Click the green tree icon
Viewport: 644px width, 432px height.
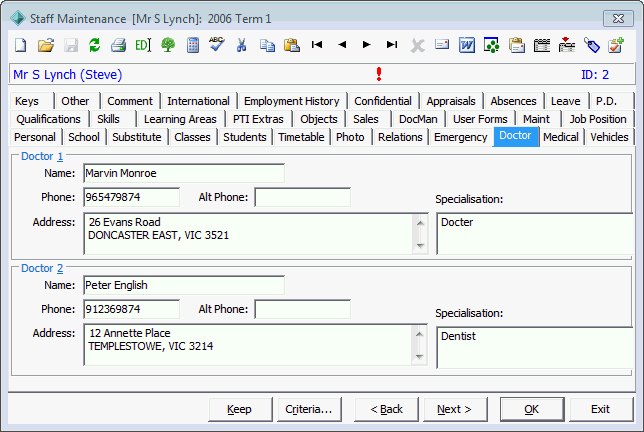click(168, 45)
